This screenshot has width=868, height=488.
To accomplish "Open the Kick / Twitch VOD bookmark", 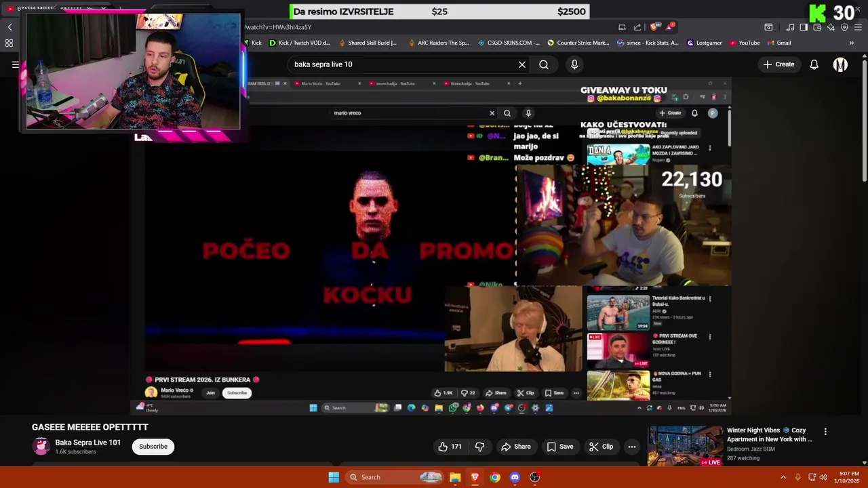I will coord(300,43).
